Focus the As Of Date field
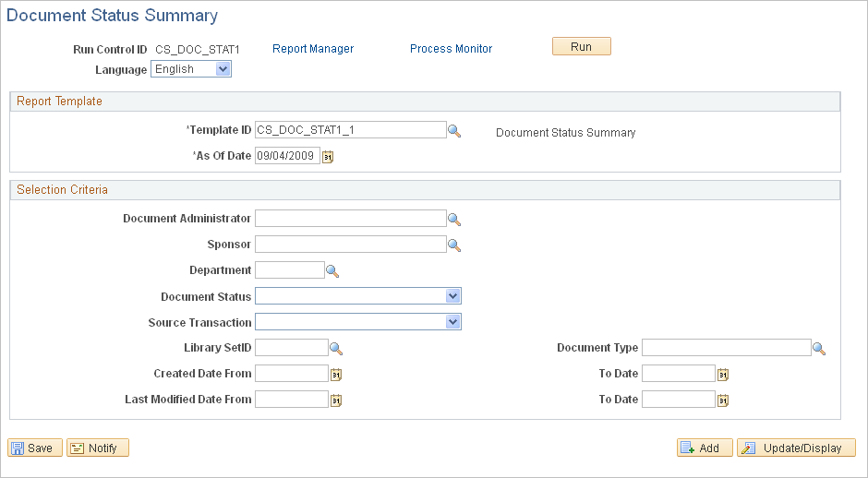This screenshot has width=868, height=478. point(287,155)
